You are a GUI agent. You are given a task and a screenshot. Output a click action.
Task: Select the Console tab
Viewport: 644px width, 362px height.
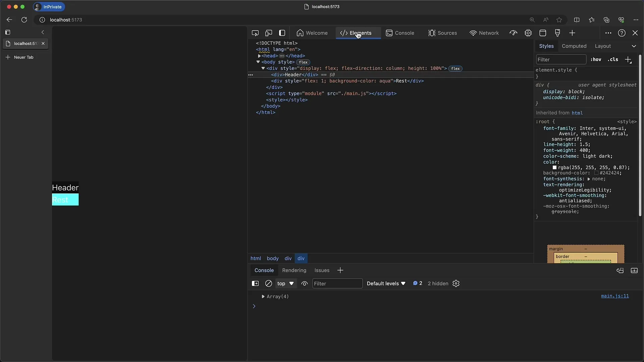[x=404, y=33]
